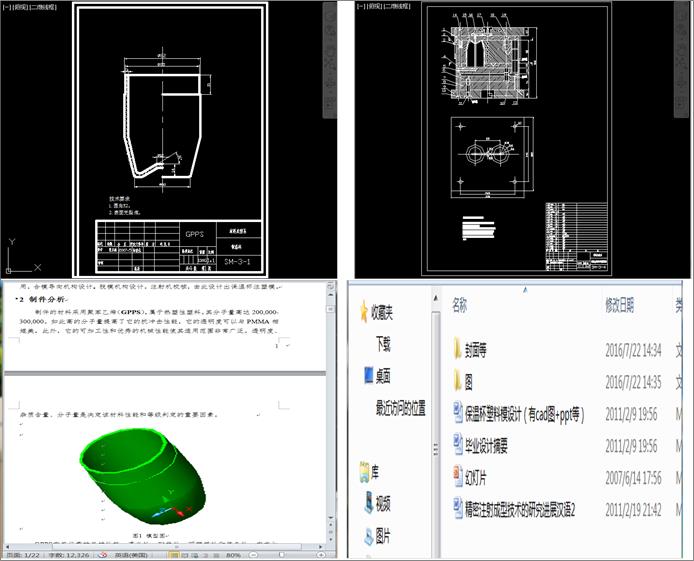Click the Word horizontal scrollbar right arrow
Screen dimensions: 694x561
[321, 546]
